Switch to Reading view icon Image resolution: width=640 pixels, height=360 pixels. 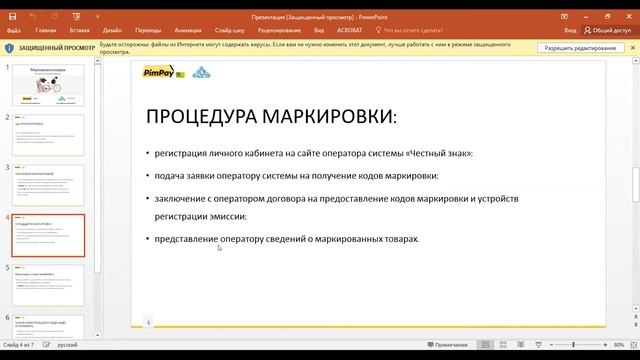tap(520, 345)
